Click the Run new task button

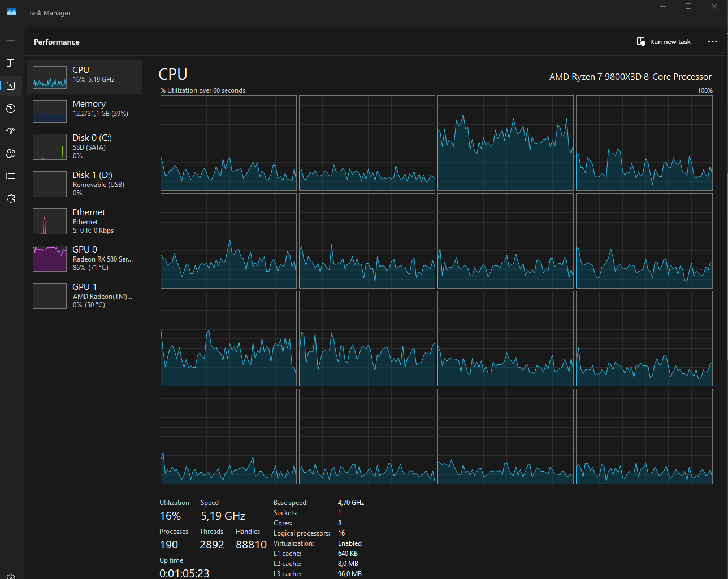pos(664,42)
